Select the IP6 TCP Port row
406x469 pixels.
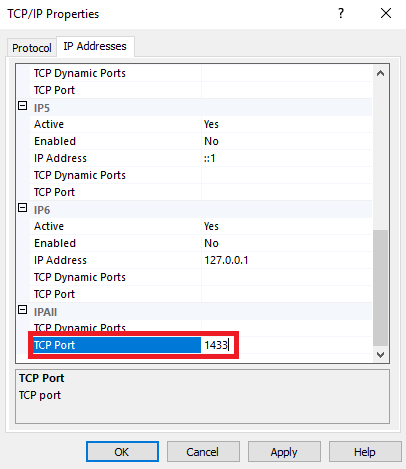click(x=201, y=294)
